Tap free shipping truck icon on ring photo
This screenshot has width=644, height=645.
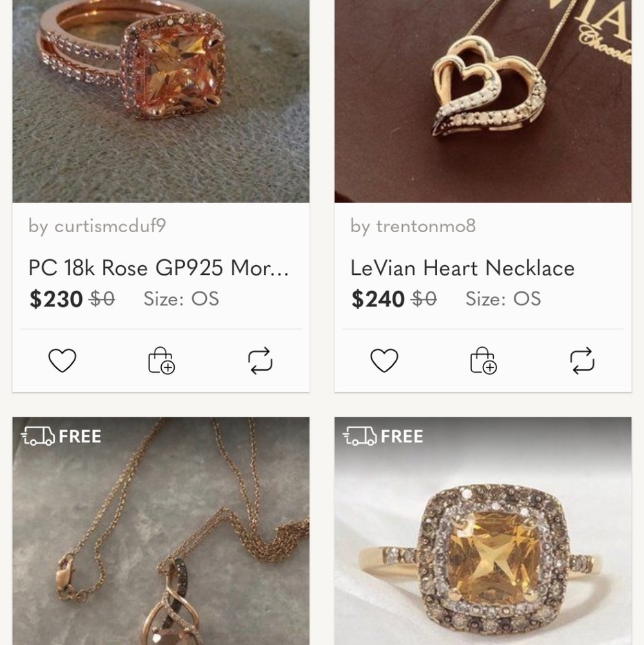tap(360, 436)
